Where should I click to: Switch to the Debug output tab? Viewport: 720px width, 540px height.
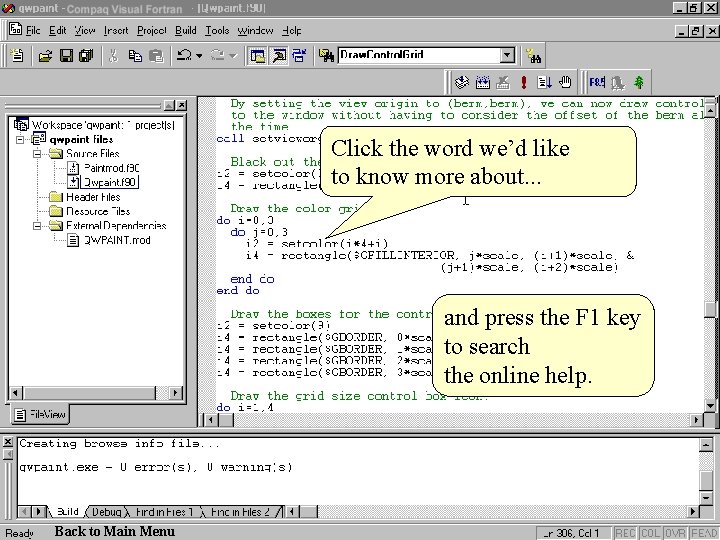pos(107,512)
